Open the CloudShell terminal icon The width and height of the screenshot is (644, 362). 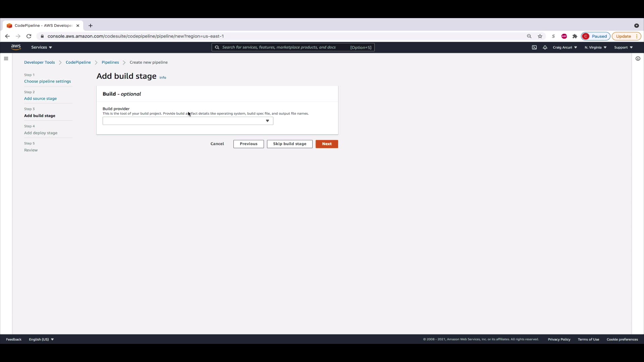[534, 47]
